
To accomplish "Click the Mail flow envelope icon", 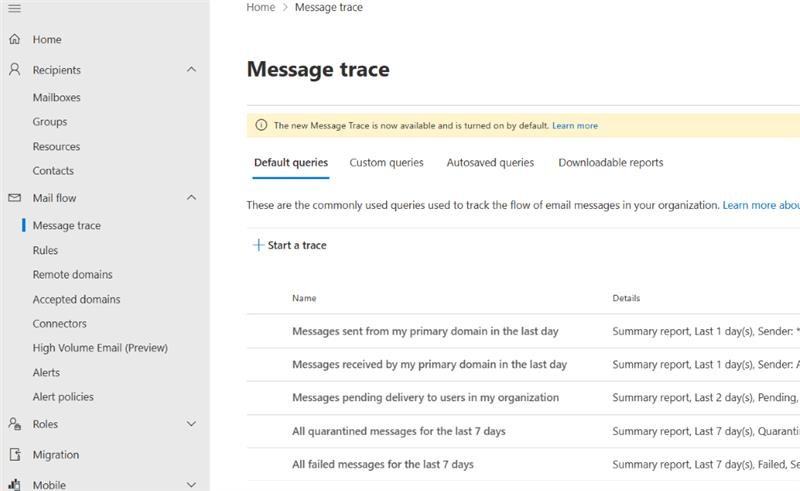I will 14,198.
